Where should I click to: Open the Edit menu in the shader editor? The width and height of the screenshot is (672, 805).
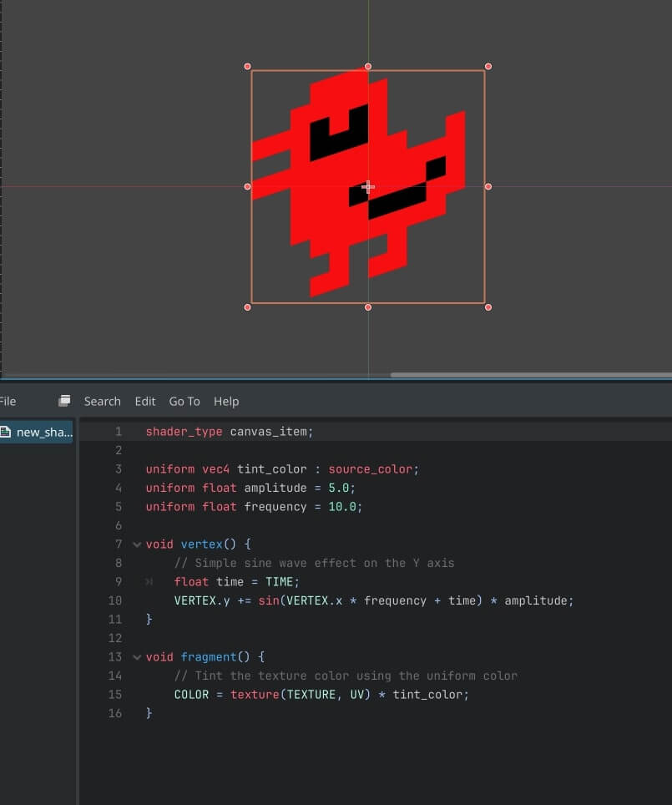(145, 401)
